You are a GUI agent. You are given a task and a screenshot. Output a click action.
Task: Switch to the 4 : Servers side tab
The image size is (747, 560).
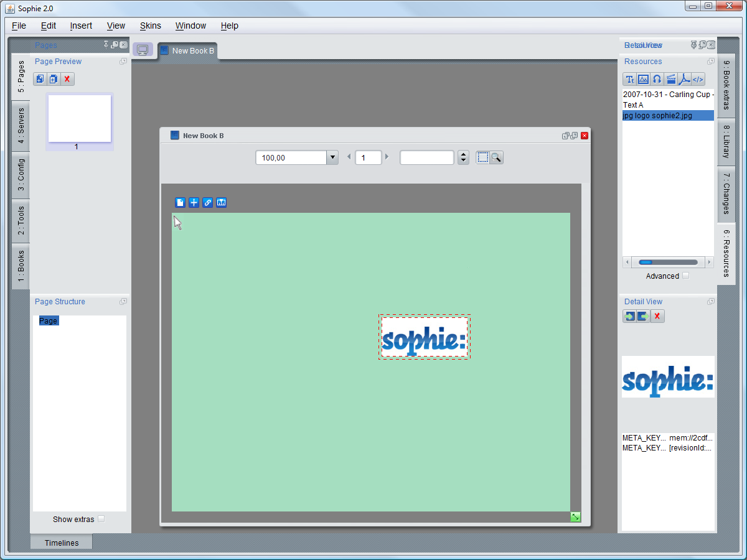21,126
